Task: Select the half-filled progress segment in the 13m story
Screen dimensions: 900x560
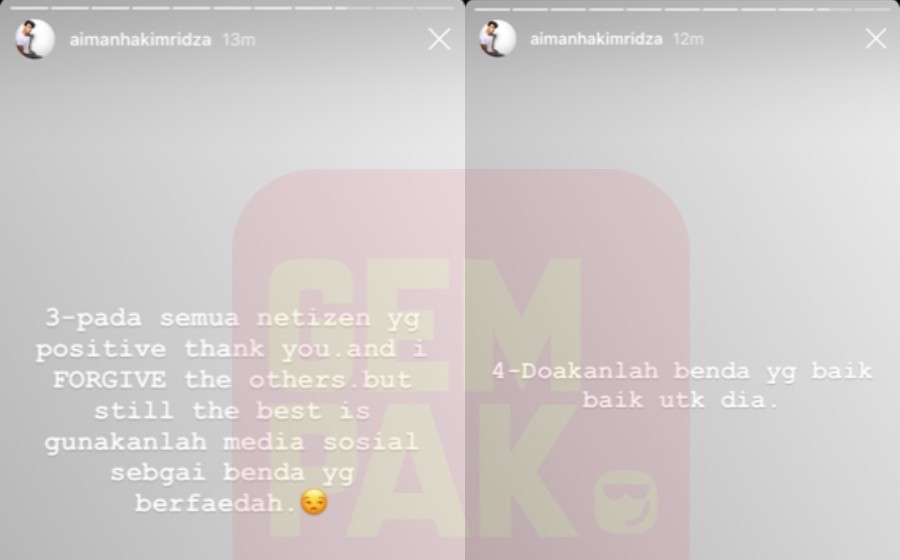Action: point(354,8)
